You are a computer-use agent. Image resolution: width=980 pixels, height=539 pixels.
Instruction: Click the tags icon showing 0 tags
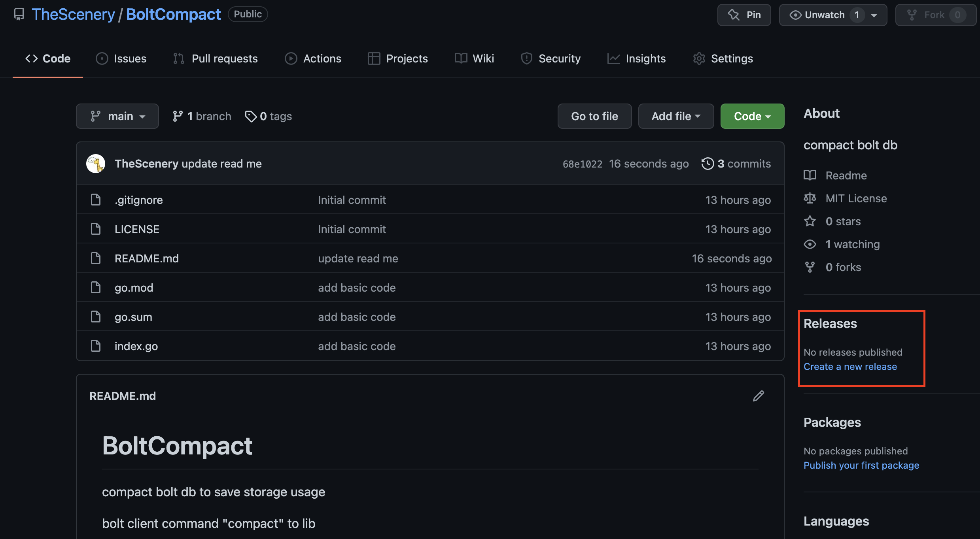point(251,116)
